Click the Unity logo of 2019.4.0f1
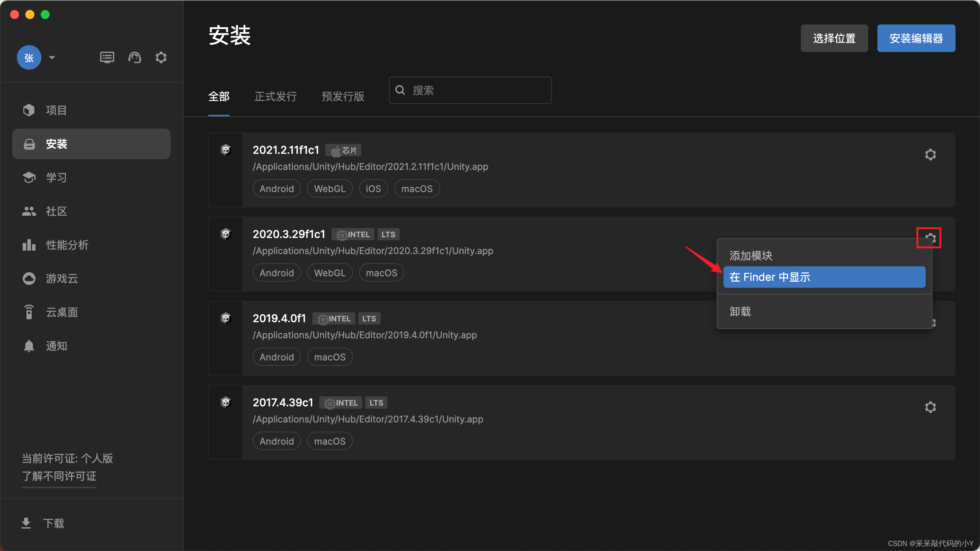This screenshot has height=551, width=980. click(226, 318)
